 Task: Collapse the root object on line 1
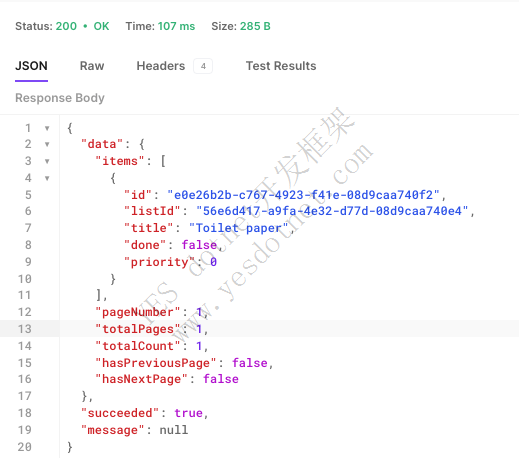(x=47, y=128)
